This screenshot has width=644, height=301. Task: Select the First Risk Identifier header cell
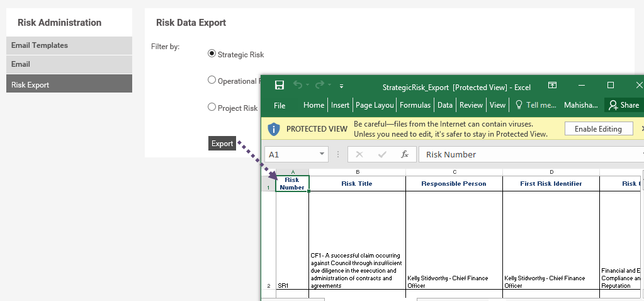pos(551,183)
